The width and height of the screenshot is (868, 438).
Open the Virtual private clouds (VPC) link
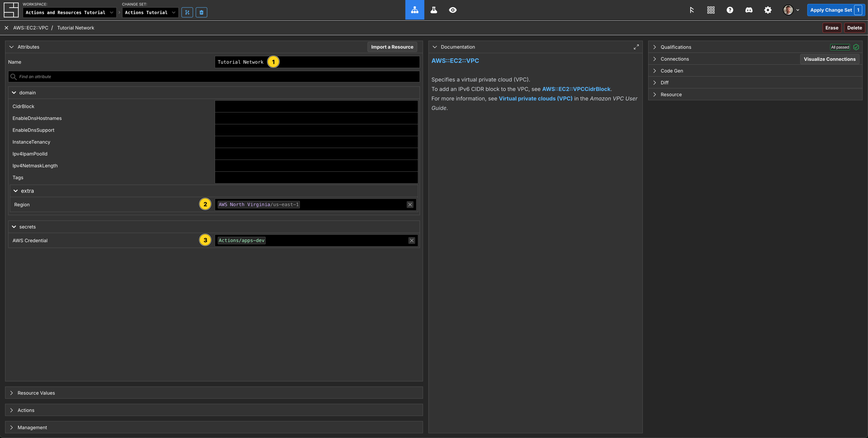tap(535, 98)
